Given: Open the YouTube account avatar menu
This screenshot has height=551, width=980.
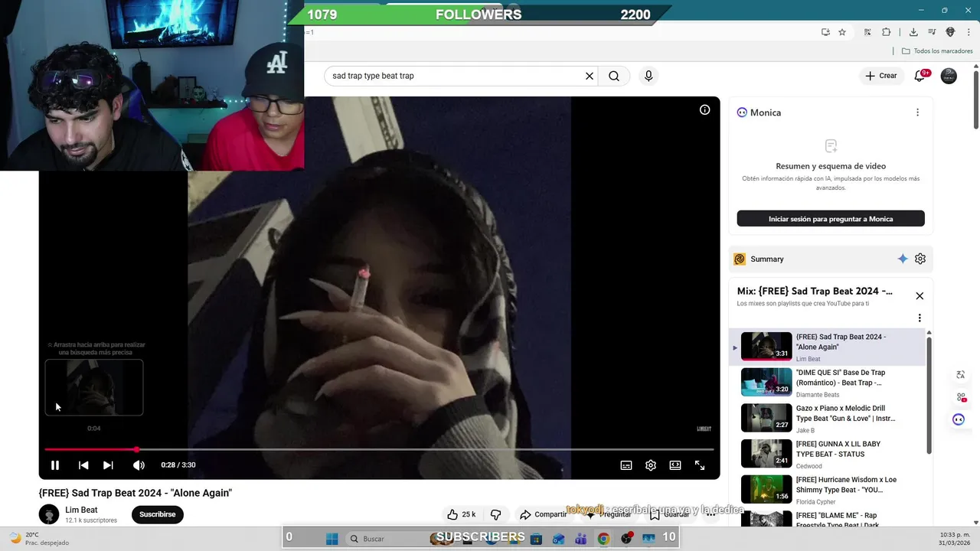Looking at the screenshot, I should click(x=949, y=76).
